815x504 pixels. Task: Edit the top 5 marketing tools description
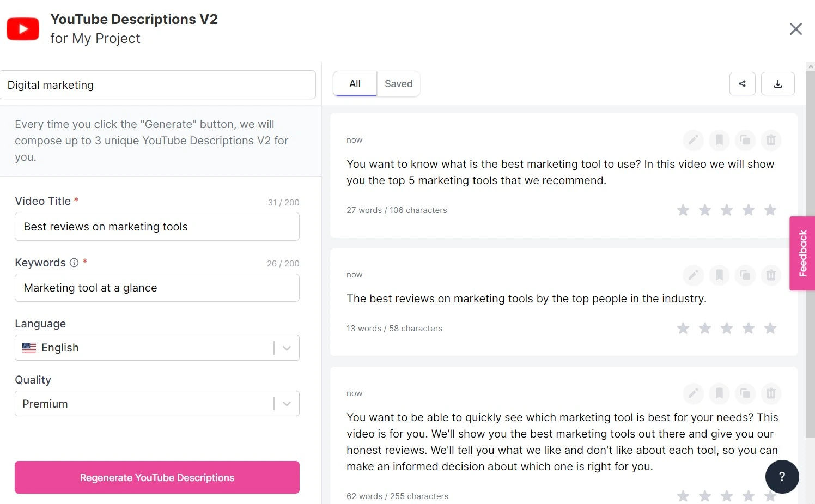click(693, 140)
